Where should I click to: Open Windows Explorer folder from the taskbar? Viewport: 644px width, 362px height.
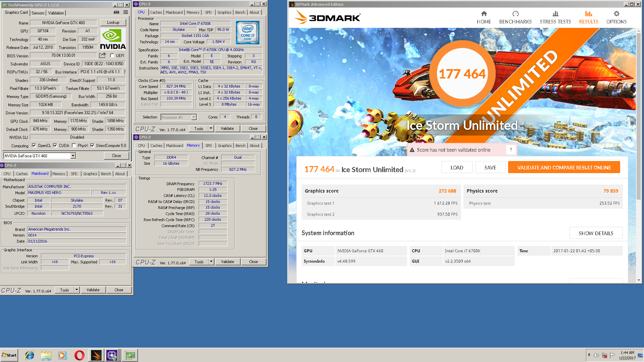point(46,355)
